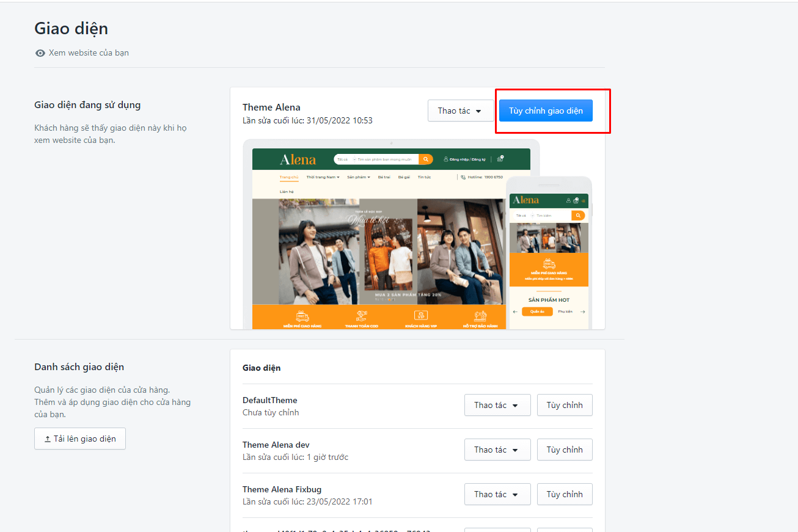Click 'Lần sửa cuối lúc: 23/05/2022 17:01' text
This screenshot has height=532, width=798.
[307, 501]
